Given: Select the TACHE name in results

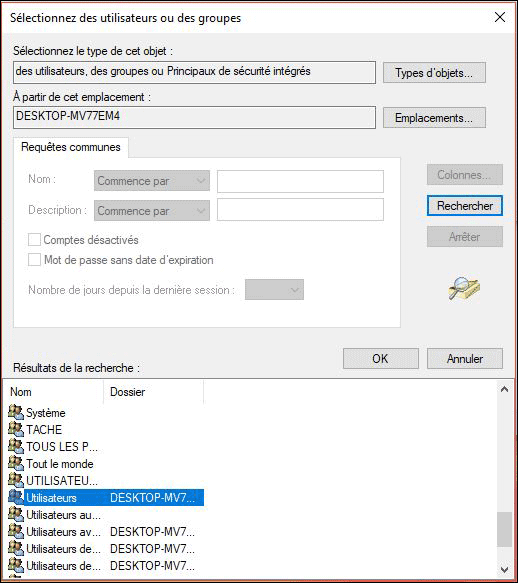Looking at the screenshot, I should coord(44,430).
